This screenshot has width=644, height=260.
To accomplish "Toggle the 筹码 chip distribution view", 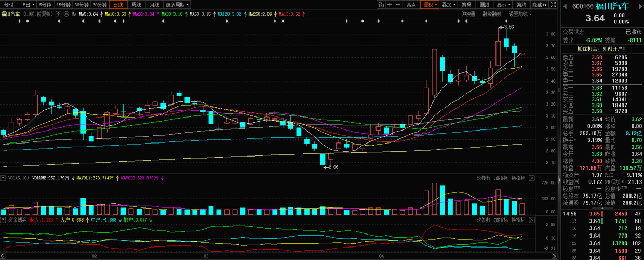I will click(466, 5).
